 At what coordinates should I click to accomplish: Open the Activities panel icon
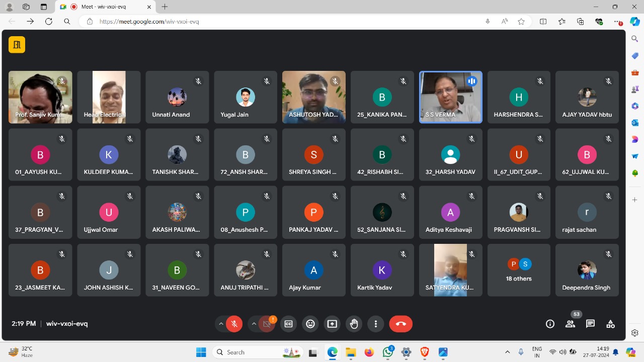[610, 324]
